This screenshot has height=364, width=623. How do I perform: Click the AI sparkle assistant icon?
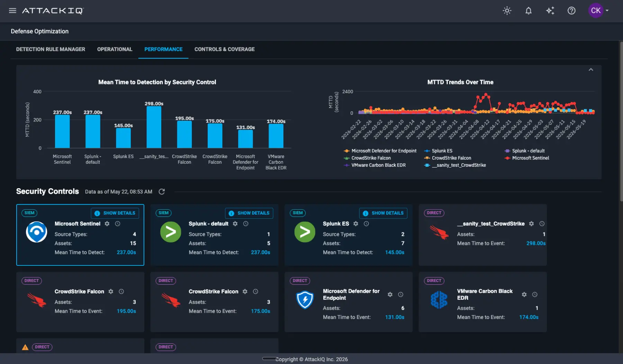[x=550, y=10]
